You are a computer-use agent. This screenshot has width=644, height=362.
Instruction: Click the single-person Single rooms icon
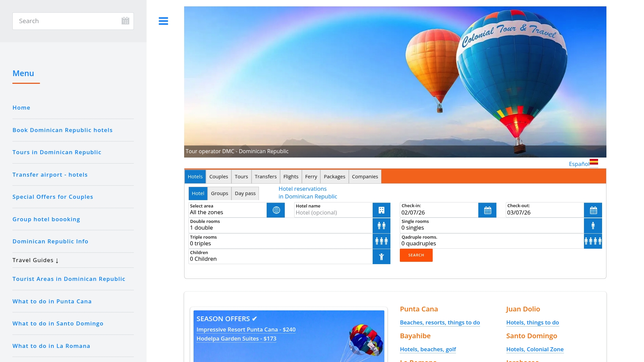tap(593, 226)
